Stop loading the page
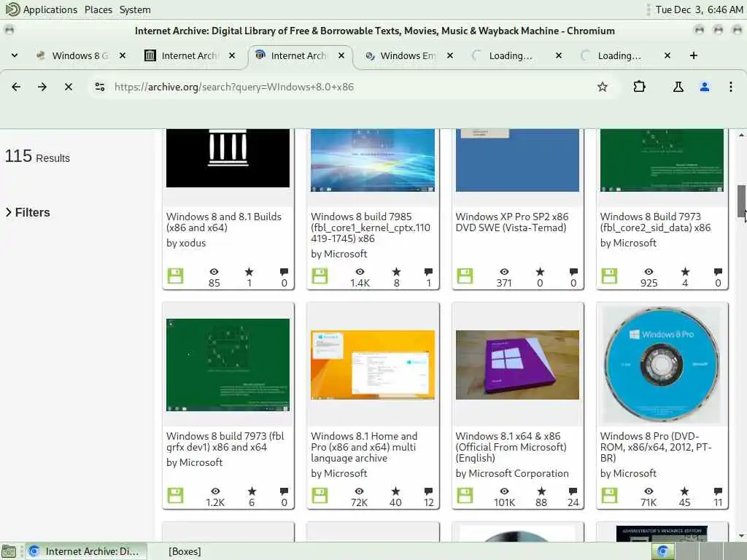The height and width of the screenshot is (560, 747). coord(69,87)
